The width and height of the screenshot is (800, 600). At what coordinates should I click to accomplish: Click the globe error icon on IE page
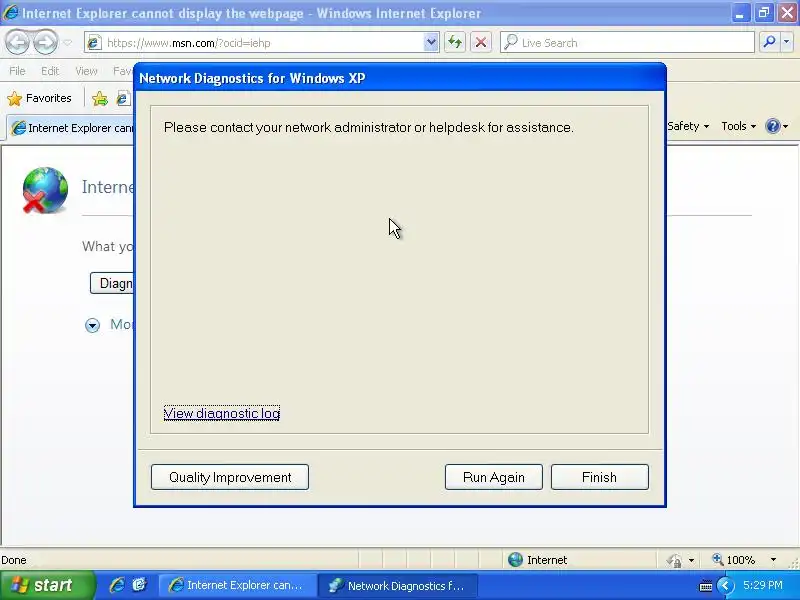[45, 190]
